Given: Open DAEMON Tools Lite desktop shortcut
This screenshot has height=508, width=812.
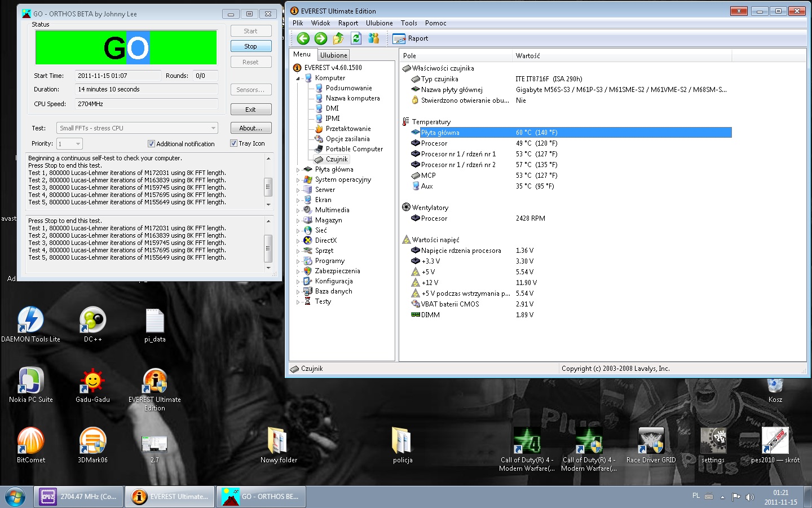Looking at the screenshot, I should [30, 325].
